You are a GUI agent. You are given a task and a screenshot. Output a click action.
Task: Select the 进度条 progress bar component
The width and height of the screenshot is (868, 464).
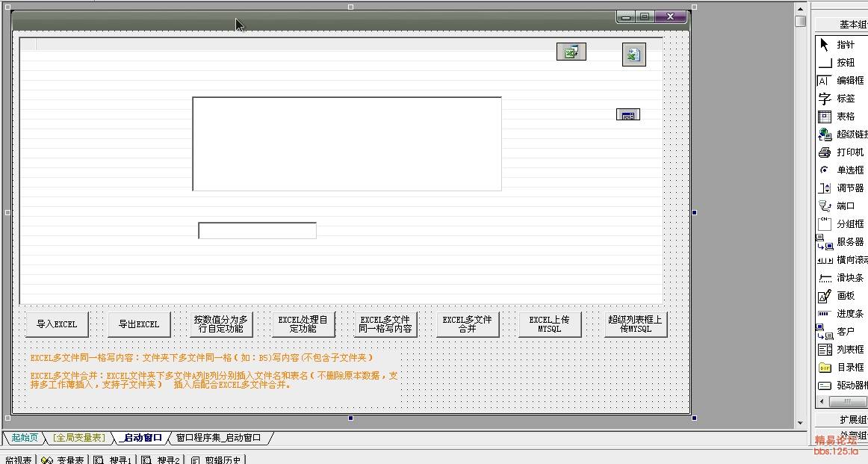[841, 313]
